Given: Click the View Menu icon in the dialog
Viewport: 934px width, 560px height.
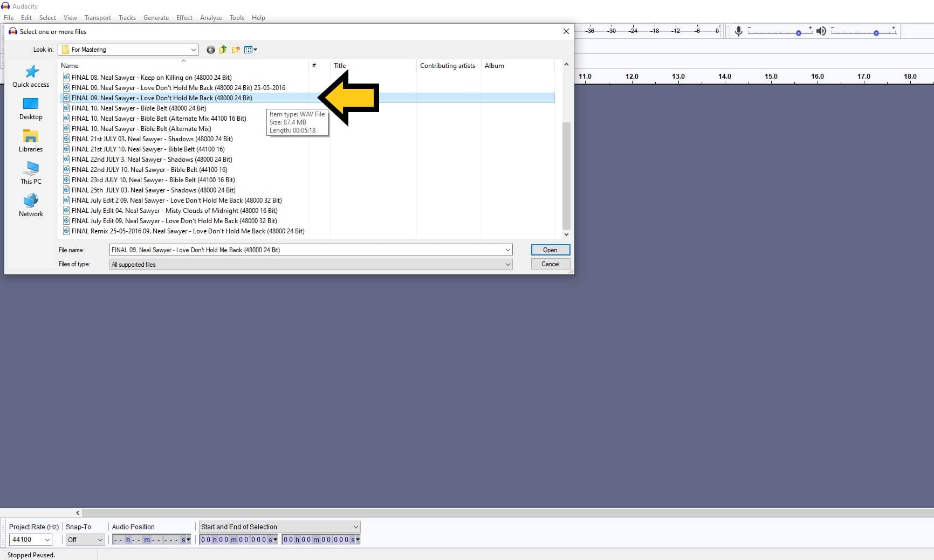Looking at the screenshot, I should tap(250, 50).
